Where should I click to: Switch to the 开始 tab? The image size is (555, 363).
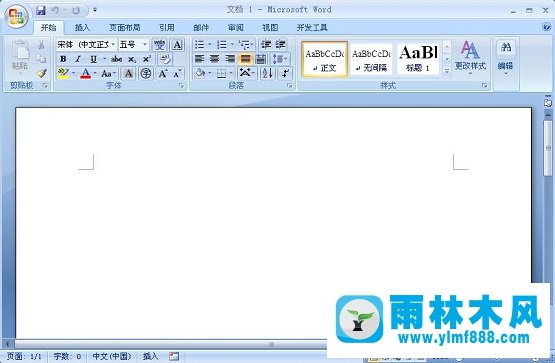coord(48,28)
